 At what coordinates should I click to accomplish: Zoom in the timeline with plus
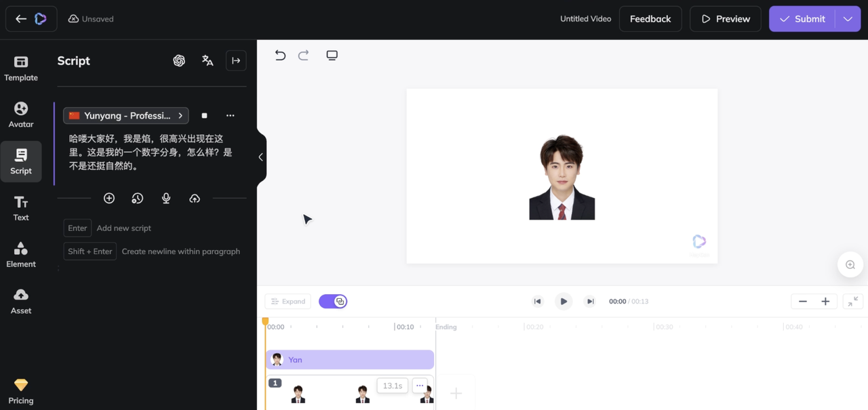pos(825,302)
